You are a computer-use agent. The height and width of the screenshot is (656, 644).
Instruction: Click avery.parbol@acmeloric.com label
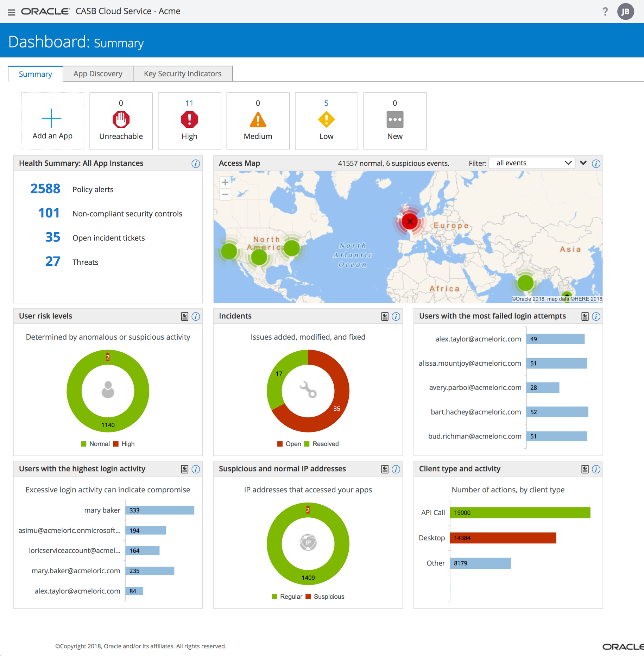[475, 388]
